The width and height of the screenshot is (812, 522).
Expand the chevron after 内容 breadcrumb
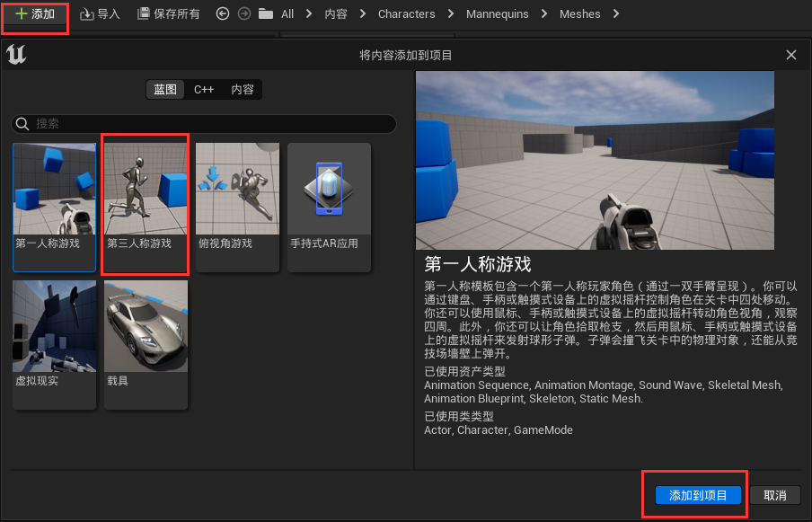pos(363,14)
